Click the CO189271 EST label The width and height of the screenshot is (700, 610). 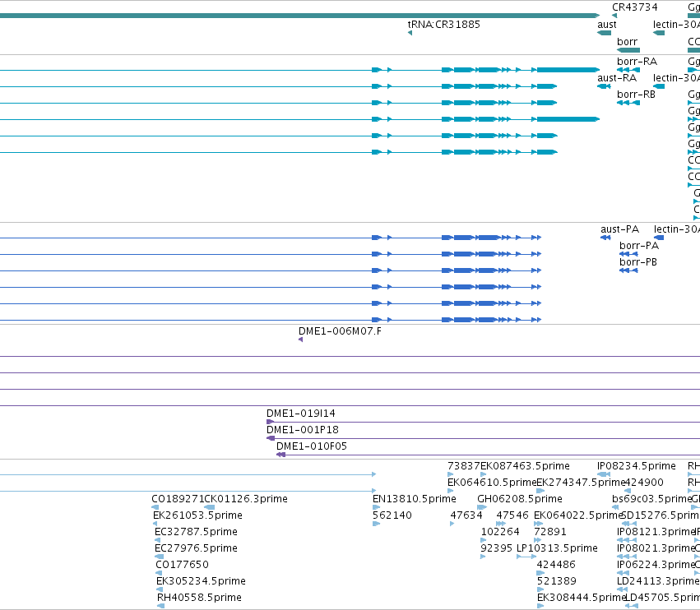pyautogui.click(x=178, y=498)
